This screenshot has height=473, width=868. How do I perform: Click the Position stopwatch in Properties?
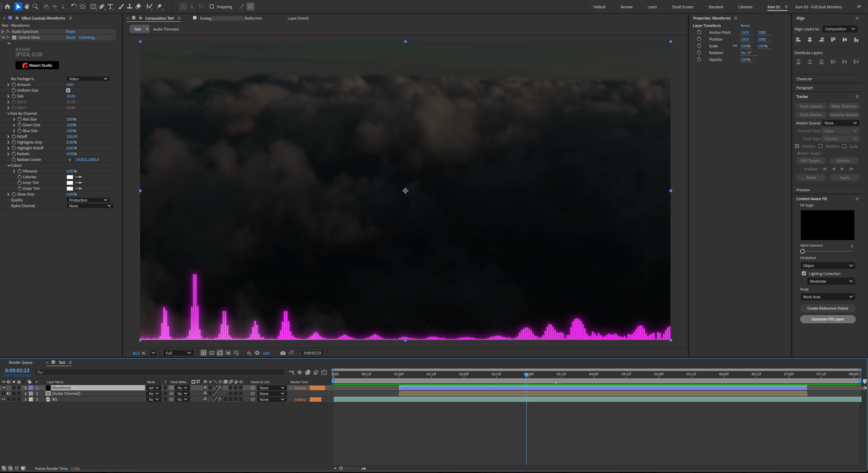click(699, 39)
